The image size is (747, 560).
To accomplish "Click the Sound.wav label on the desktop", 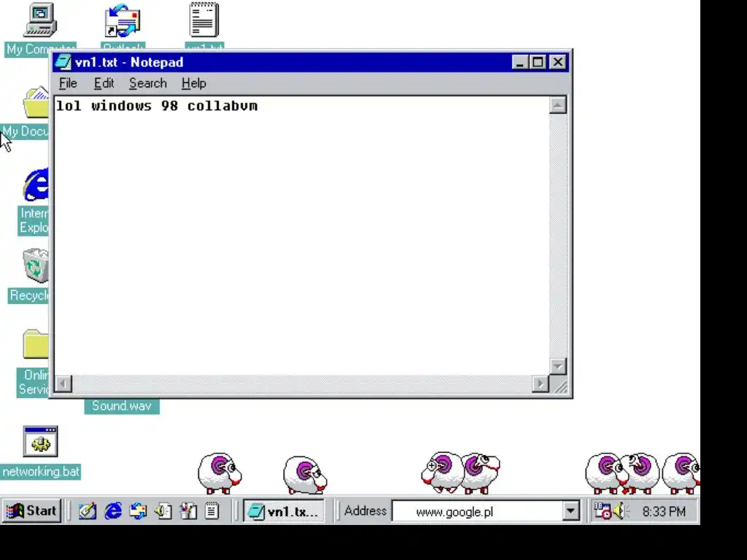I will pos(122,406).
